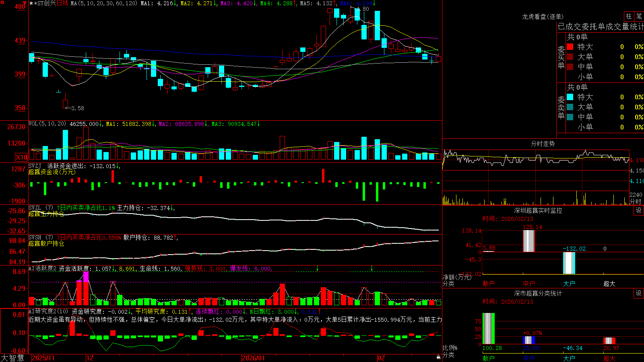Click the 委卖单 vertical label
The image size is (644, 362).
point(561,107)
